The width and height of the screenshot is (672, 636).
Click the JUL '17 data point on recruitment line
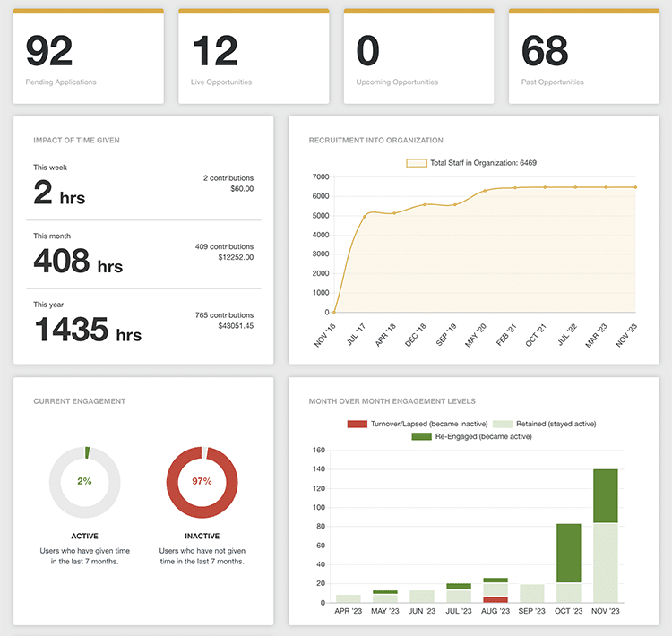click(x=364, y=216)
